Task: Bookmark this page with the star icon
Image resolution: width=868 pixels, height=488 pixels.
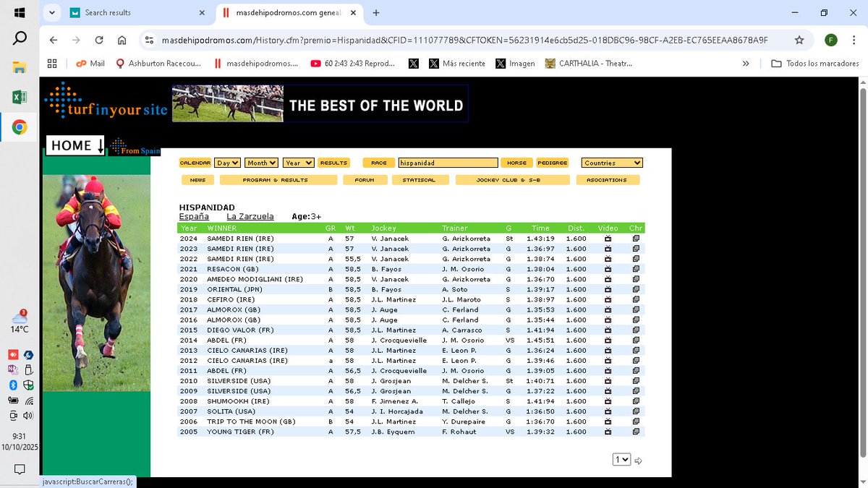Action: coord(799,40)
